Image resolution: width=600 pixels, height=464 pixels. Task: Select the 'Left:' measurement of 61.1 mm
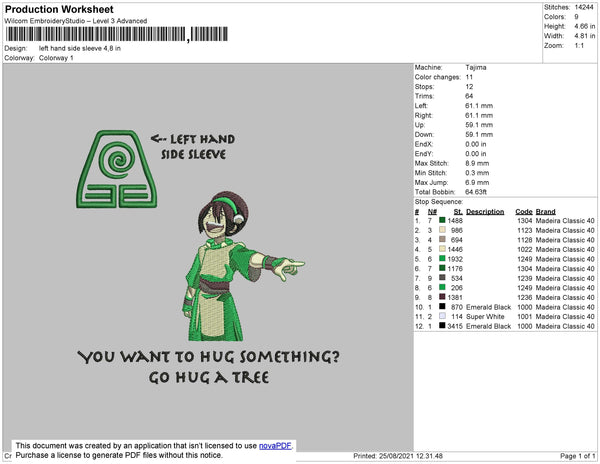click(x=479, y=106)
